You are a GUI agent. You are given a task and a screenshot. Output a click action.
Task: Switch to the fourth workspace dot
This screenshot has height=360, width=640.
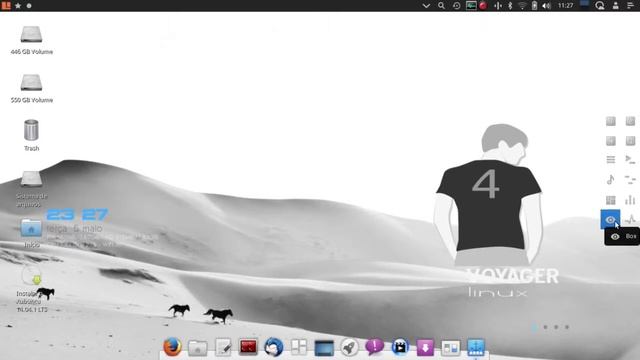pos(567,327)
